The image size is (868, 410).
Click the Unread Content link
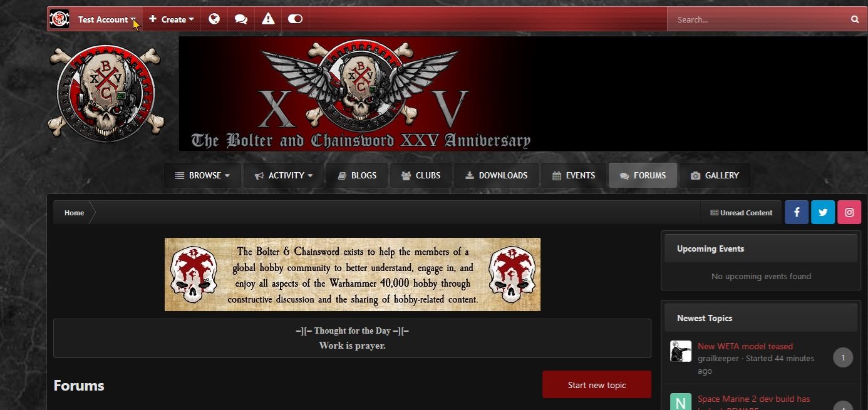point(741,212)
